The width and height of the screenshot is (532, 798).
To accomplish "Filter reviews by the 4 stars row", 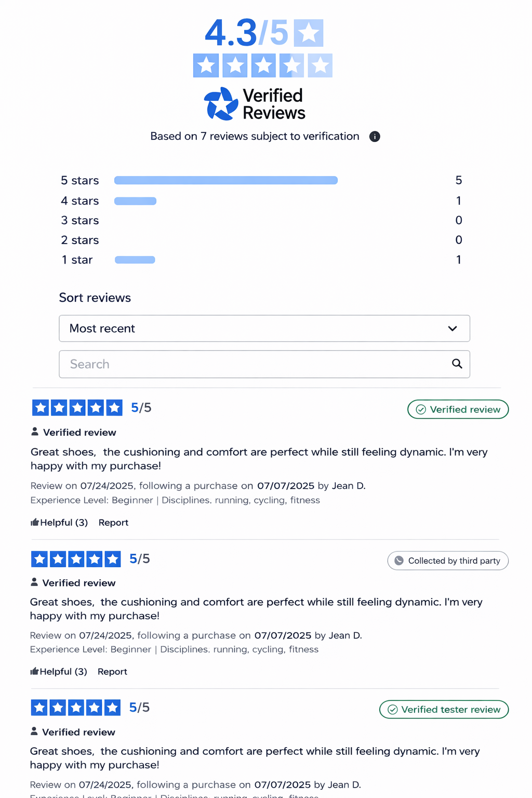I will (x=135, y=201).
